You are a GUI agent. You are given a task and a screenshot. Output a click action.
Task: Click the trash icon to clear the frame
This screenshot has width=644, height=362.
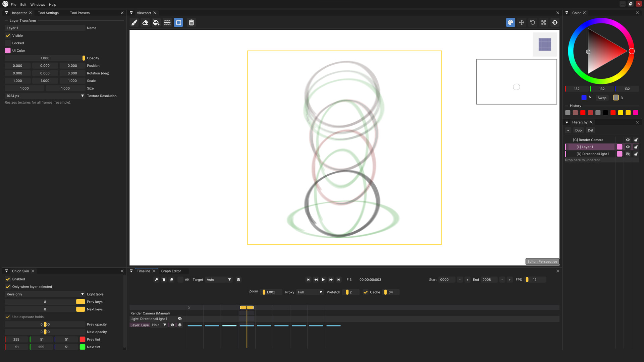pyautogui.click(x=191, y=22)
